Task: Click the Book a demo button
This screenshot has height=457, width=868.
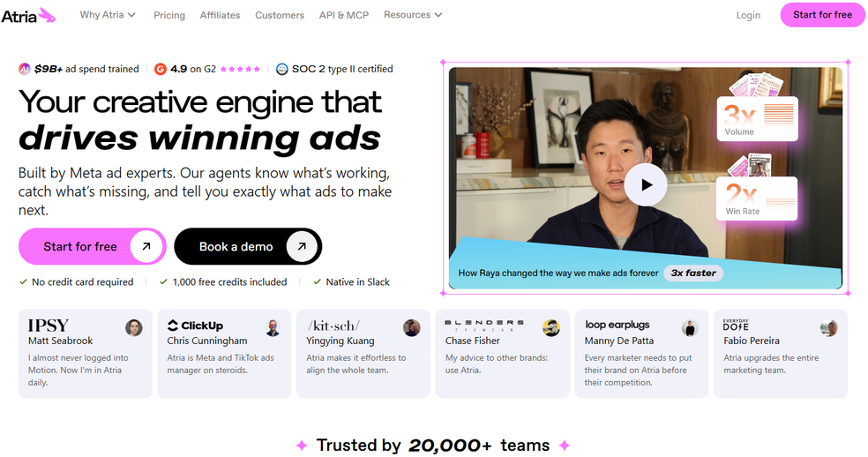Action: [x=248, y=246]
